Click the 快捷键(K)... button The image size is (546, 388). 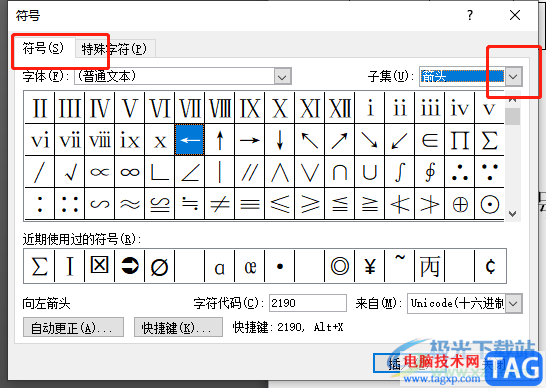click(x=178, y=327)
